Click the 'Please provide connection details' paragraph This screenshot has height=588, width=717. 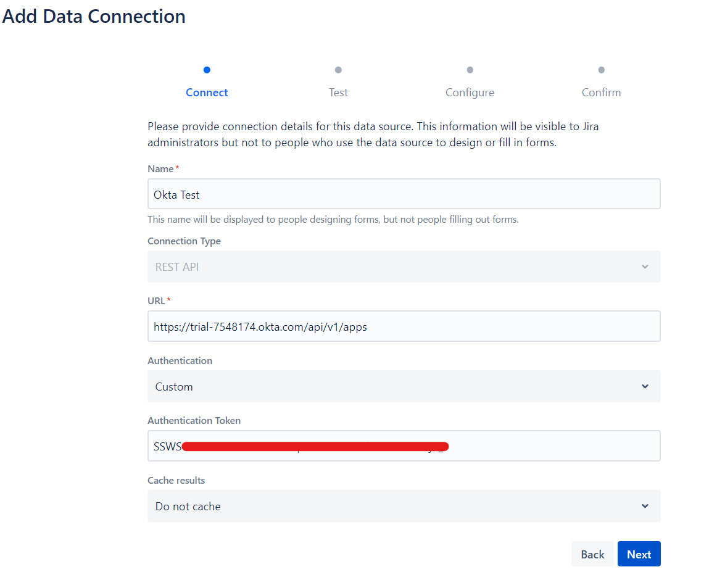click(373, 135)
